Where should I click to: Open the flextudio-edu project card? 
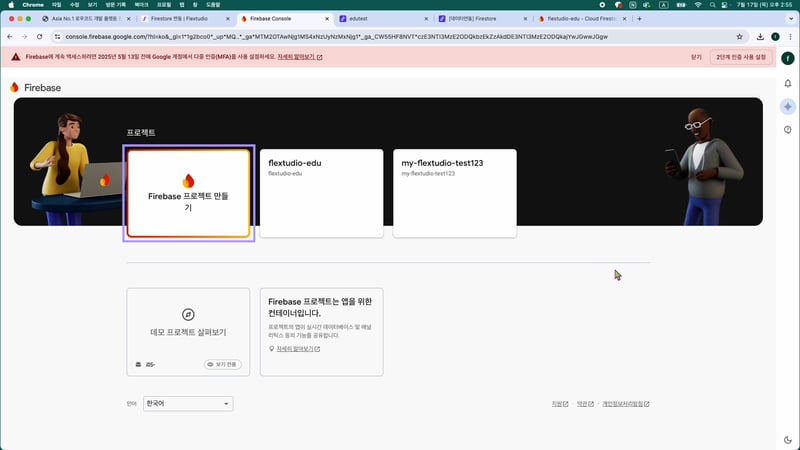321,194
